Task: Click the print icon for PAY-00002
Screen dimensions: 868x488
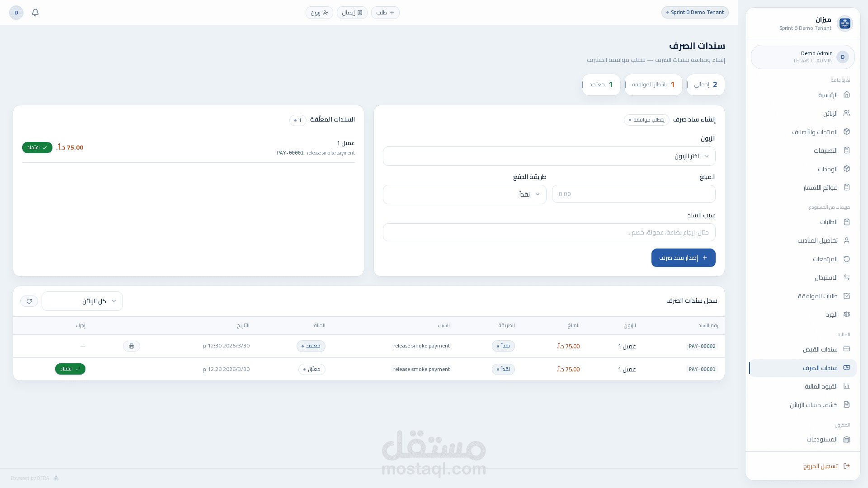Action: (x=132, y=346)
